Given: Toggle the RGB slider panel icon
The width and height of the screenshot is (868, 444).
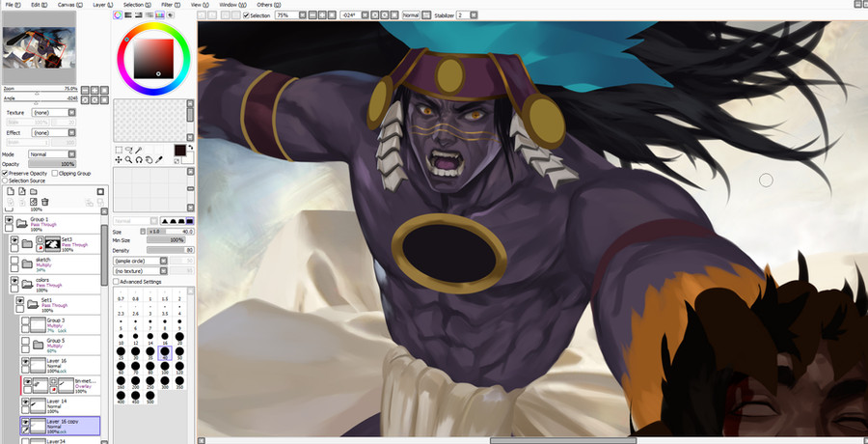Looking at the screenshot, I should [128, 15].
